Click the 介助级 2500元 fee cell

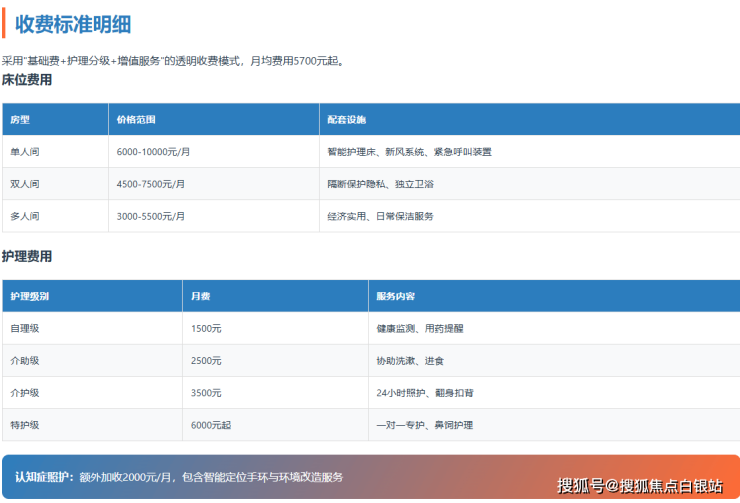coord(206,360)
